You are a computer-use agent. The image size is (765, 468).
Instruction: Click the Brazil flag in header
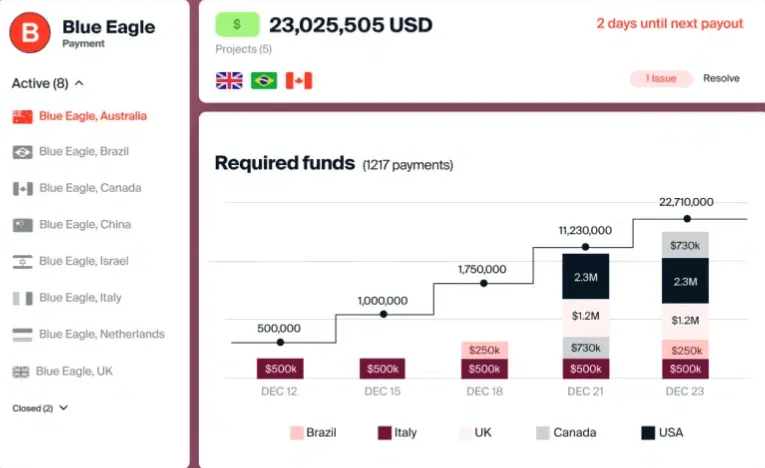click(x=264, y=81)
